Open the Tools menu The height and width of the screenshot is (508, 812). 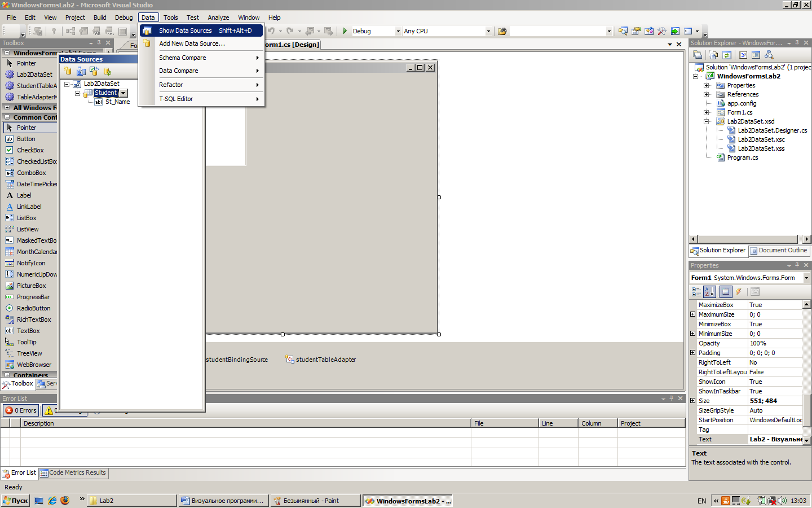170,17
